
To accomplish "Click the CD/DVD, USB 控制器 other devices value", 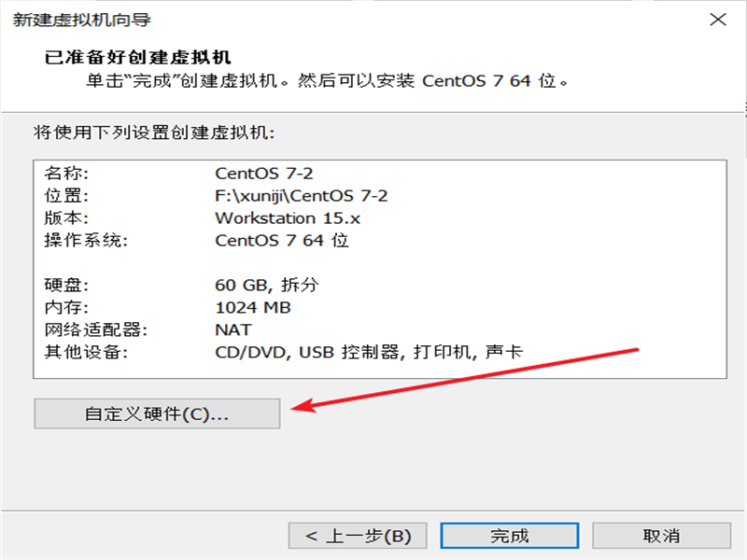I will coord(307,352).
